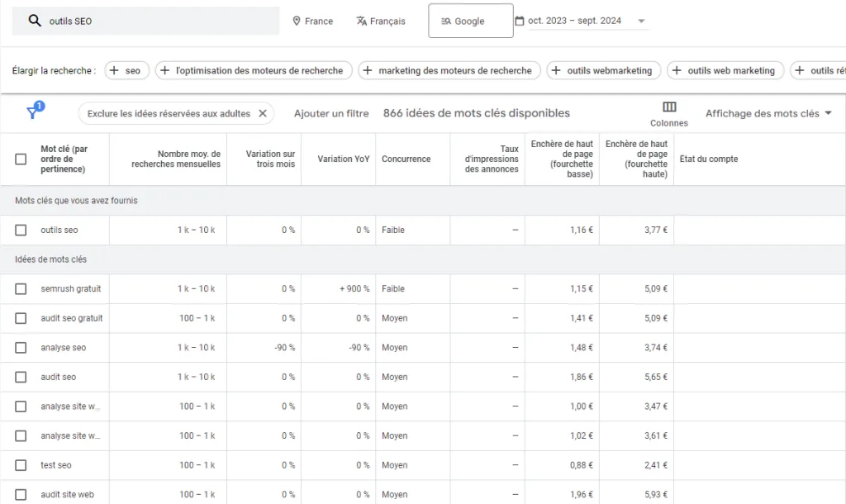
Task: Click the Français translate language icon
Action: (362, 21)
